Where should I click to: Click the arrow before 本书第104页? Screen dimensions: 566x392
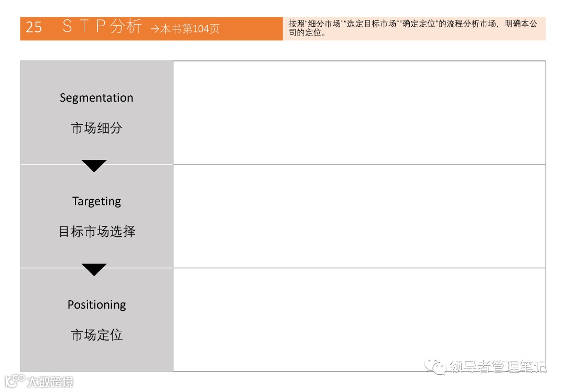pos(155,29)
